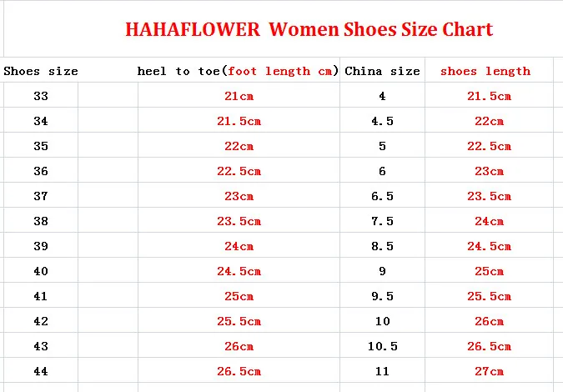Select shoe size 37 cell
563x392 pixels.
[41, 196]
